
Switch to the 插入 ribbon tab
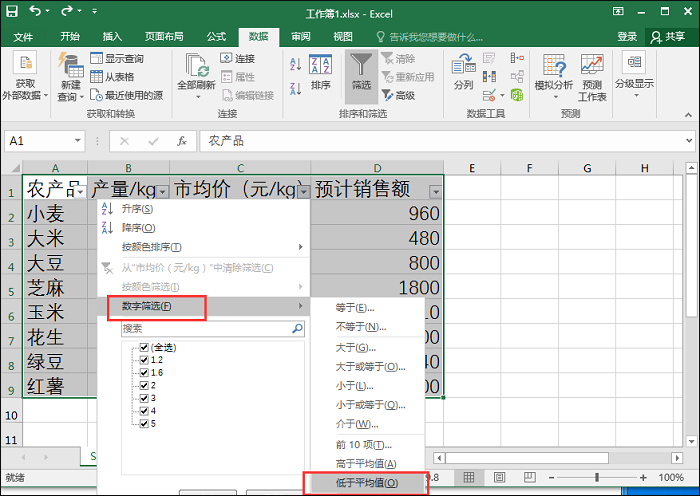pos(112,36)
